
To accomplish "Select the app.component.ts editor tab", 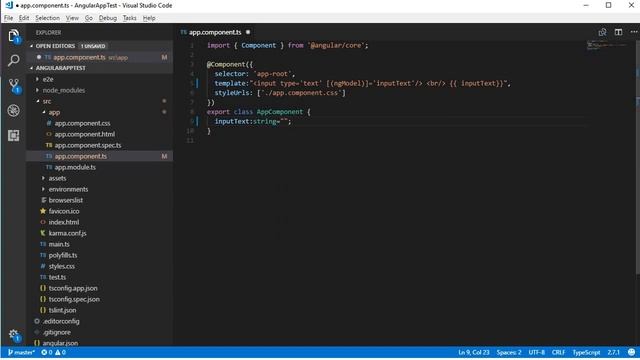I will pos(215,32).
